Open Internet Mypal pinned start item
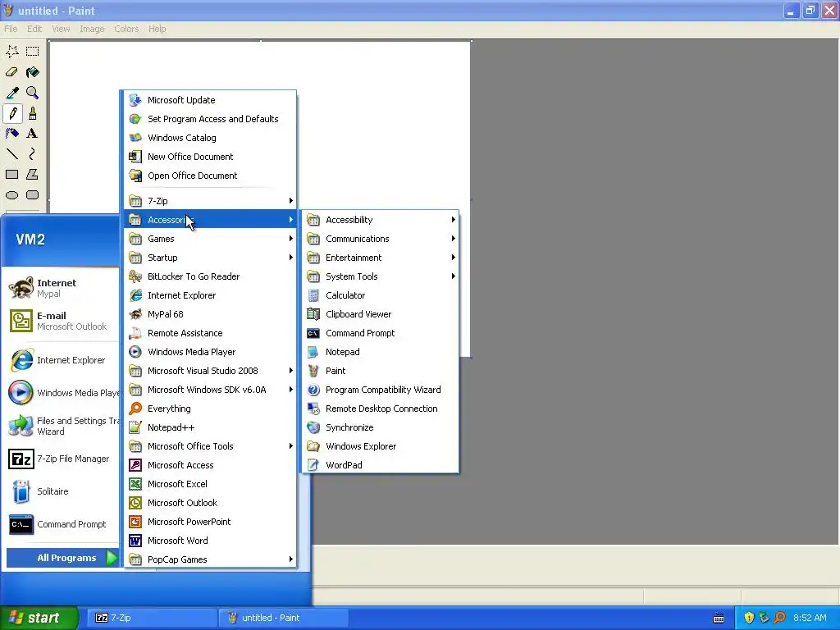840x630 pixels. click(x=62, y=288)
